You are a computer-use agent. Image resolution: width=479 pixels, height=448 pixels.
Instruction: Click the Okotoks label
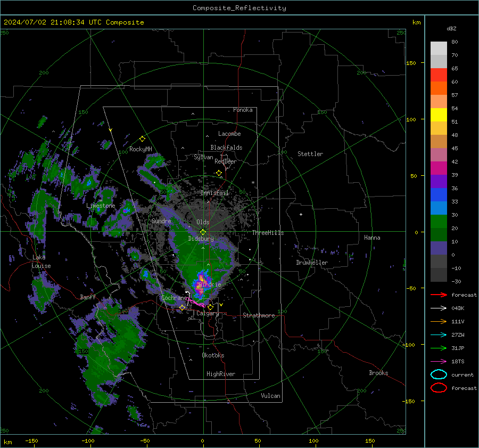click(213, 355)
